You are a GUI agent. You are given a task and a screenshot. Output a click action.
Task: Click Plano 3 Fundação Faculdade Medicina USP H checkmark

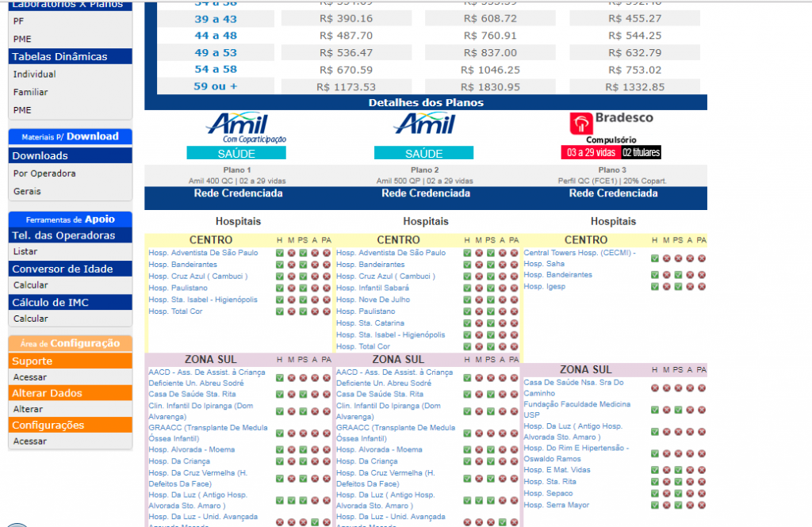coord(654,410)
